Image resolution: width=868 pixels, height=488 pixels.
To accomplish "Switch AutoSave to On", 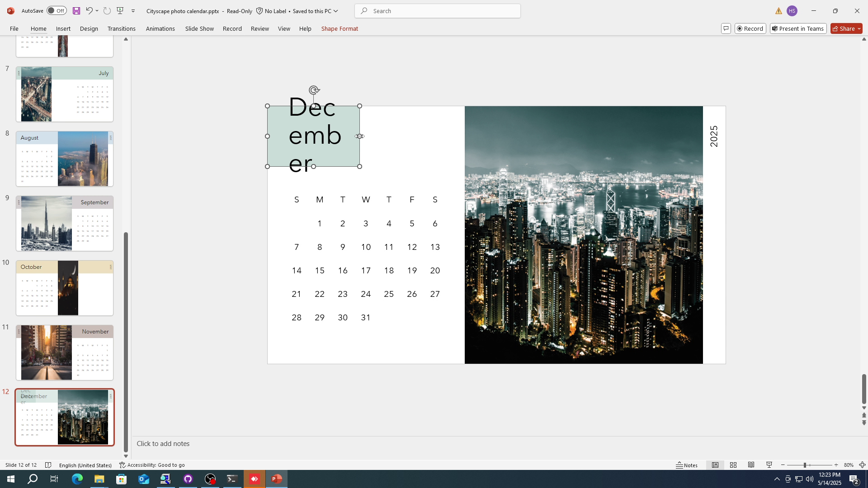I will 56,10.
